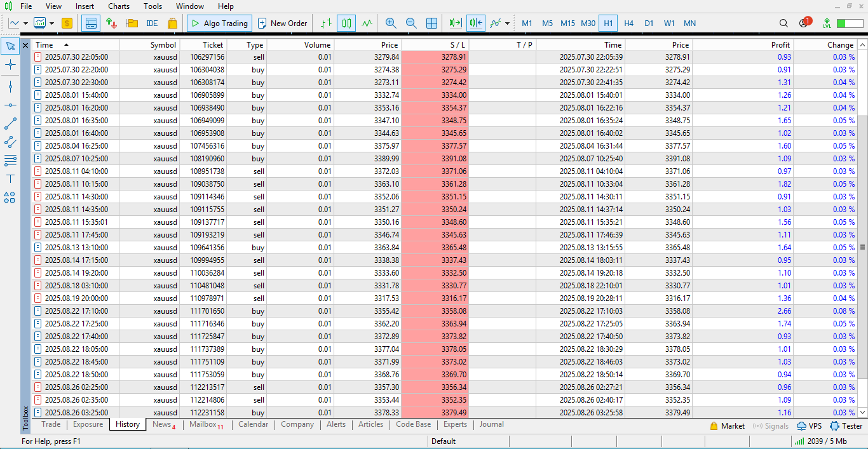Switch chart to candlesticks icon
Image resolution: width=868 pixels, height=449 pixels.
[x=346, y=23]
